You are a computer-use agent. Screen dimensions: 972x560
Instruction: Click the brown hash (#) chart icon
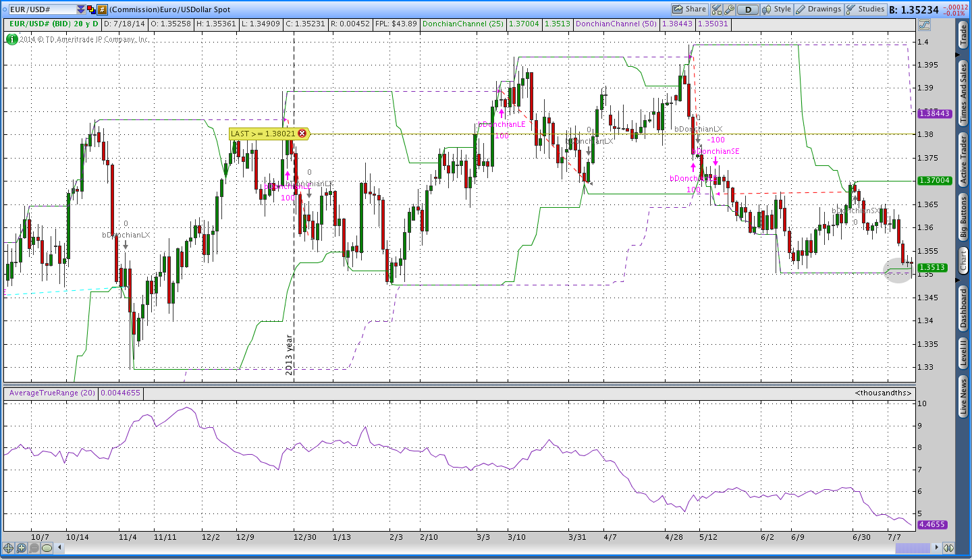coord(102,9)
